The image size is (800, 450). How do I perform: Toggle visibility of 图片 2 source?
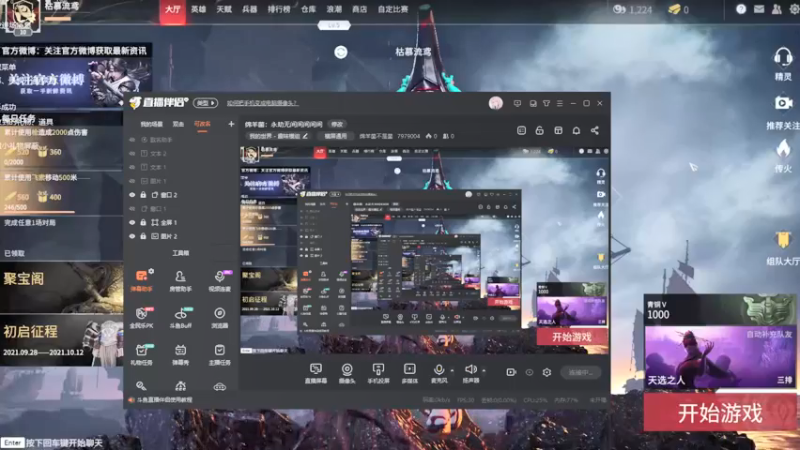point(132,236)
